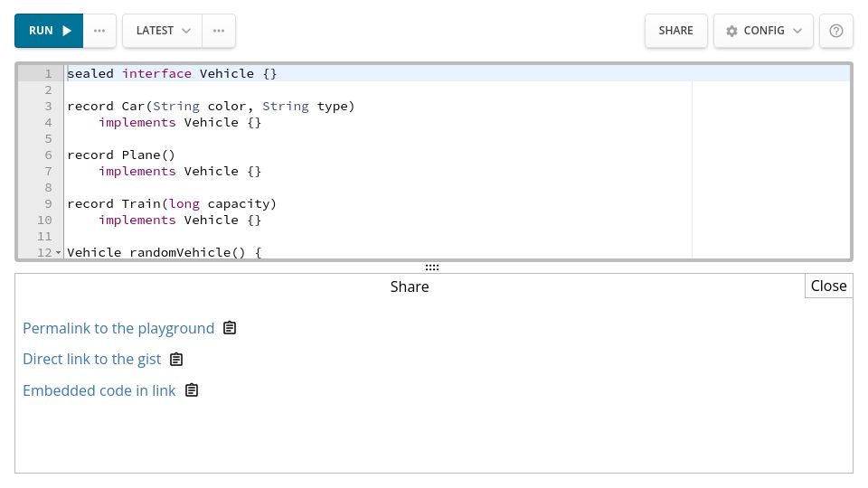Open Direct link to the gist
This screenshot has width=868, height=488.
click(92, 359)
